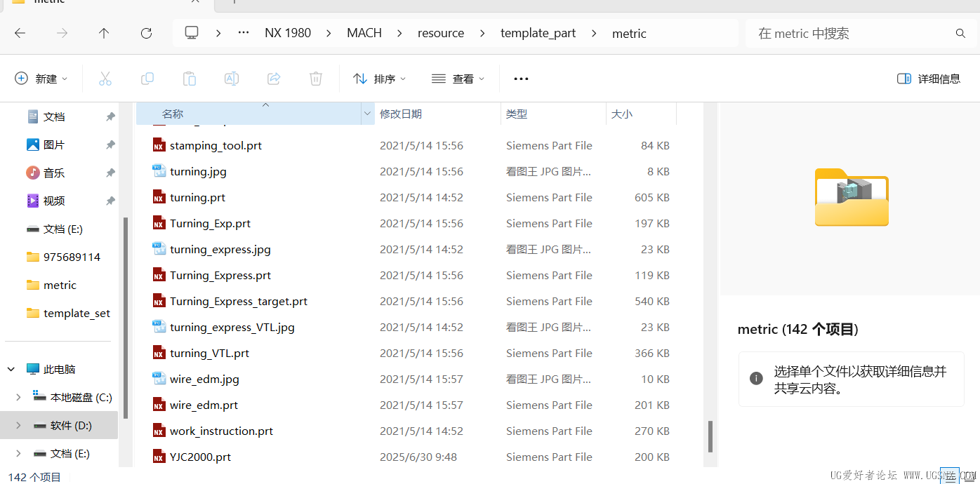Click the Cut scissors icon

point(105,79)
